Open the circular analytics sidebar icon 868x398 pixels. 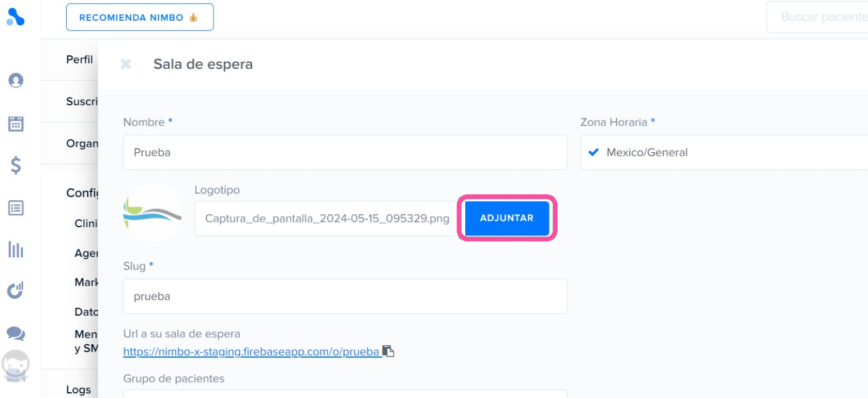point(16,290)
